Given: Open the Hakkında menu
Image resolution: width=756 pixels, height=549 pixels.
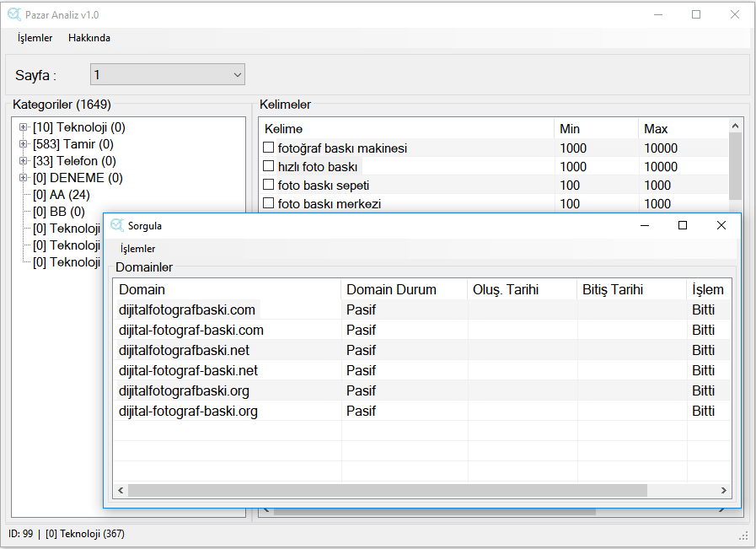Looking at the screenshot, I should click(89, 38).
